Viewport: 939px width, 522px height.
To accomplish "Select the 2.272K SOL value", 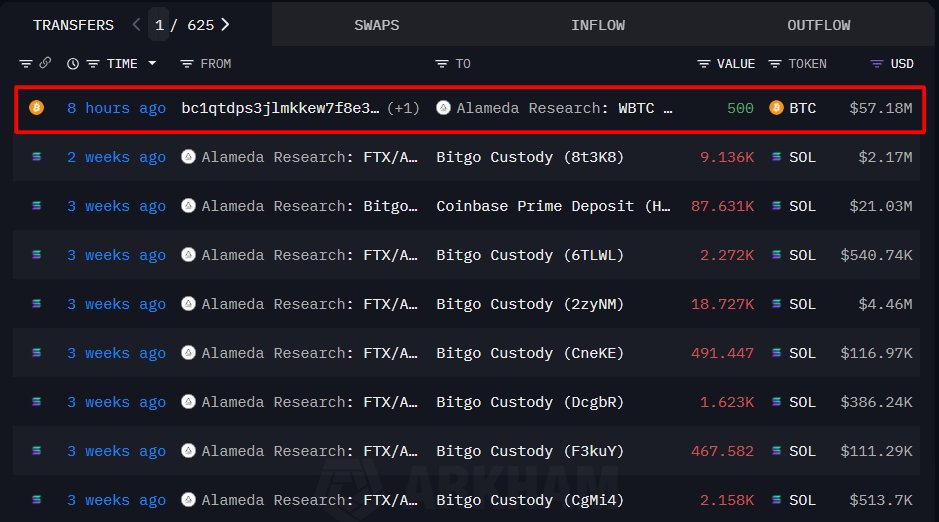I will (x=727, y=256).
